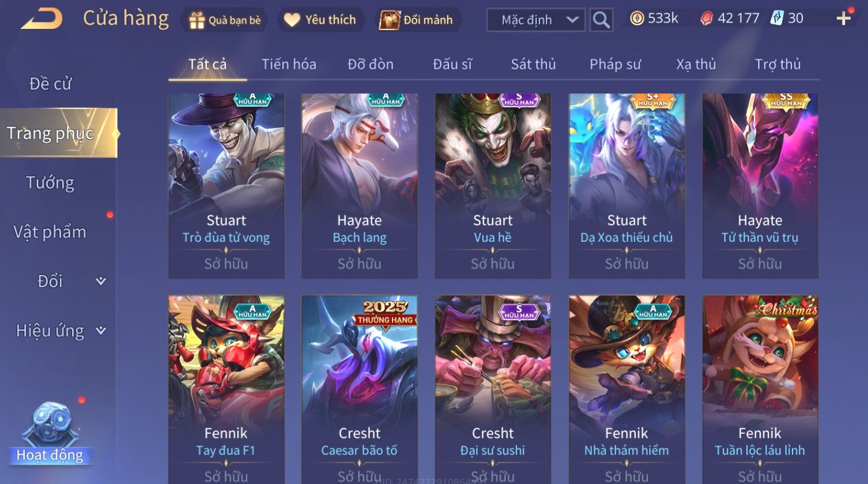Tap the gold coin 533k balance
The image size is (868, 484).
[x=654, y=18]
